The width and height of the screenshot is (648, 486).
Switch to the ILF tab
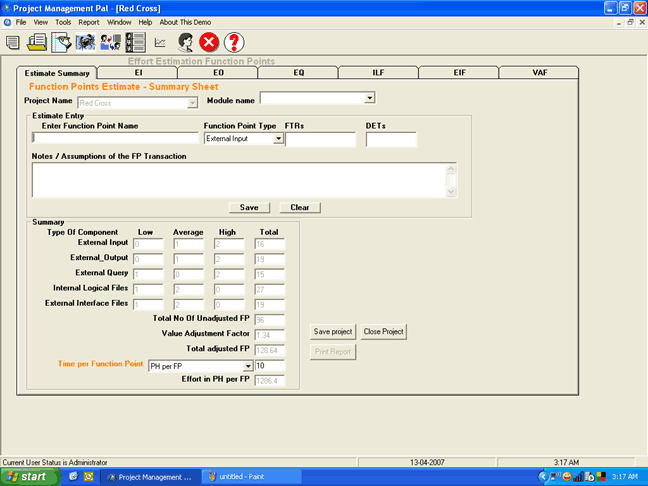point(378,73)
